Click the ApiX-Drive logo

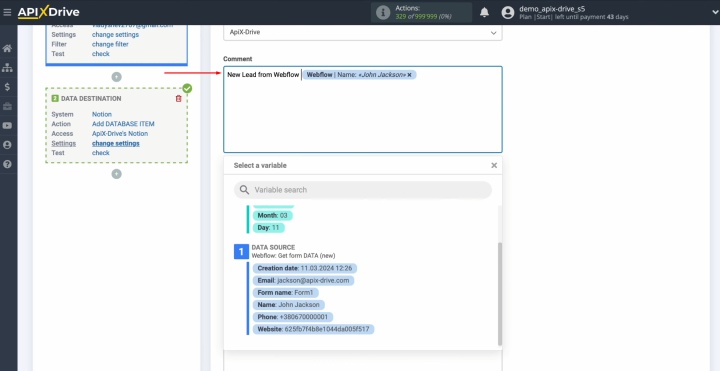point(48,12)
